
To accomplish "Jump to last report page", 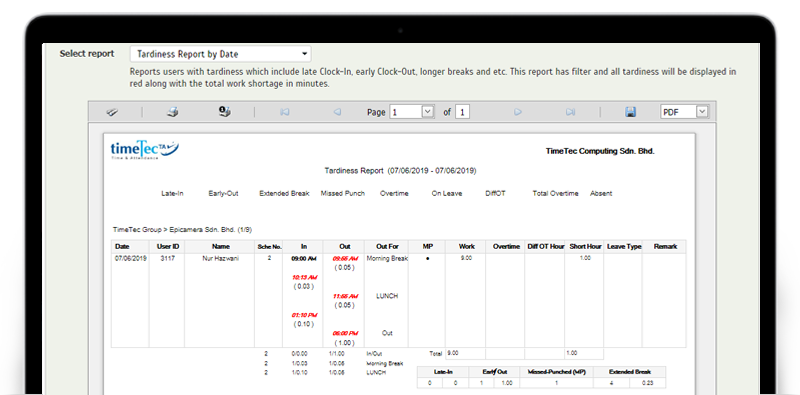I will 570,112.
